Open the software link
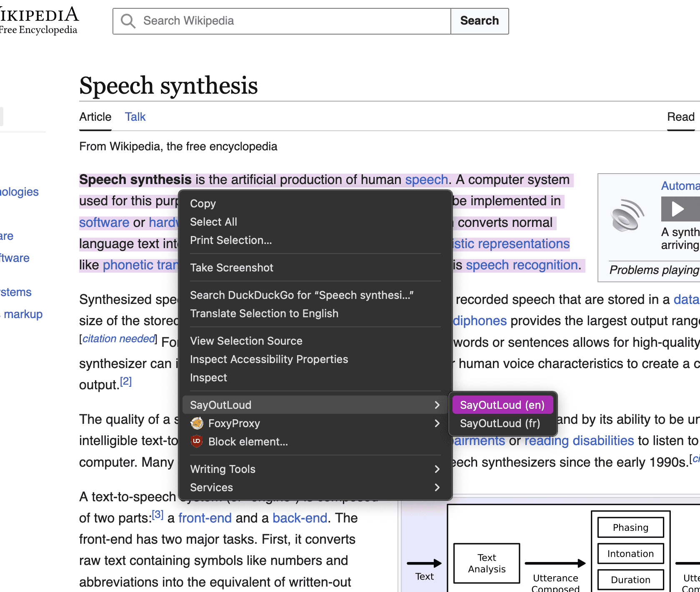Viewport: 700px width, 592px height. point(104,222)
